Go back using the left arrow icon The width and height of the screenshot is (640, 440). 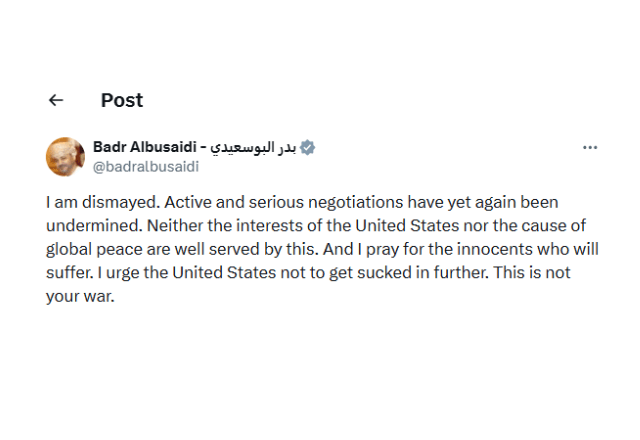[x=56, y=100]
